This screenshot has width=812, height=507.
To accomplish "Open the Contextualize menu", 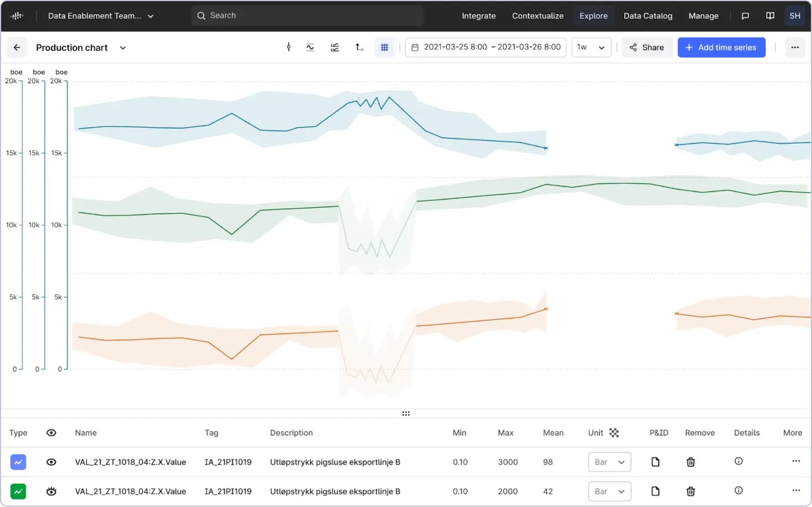I will (538, 16).
